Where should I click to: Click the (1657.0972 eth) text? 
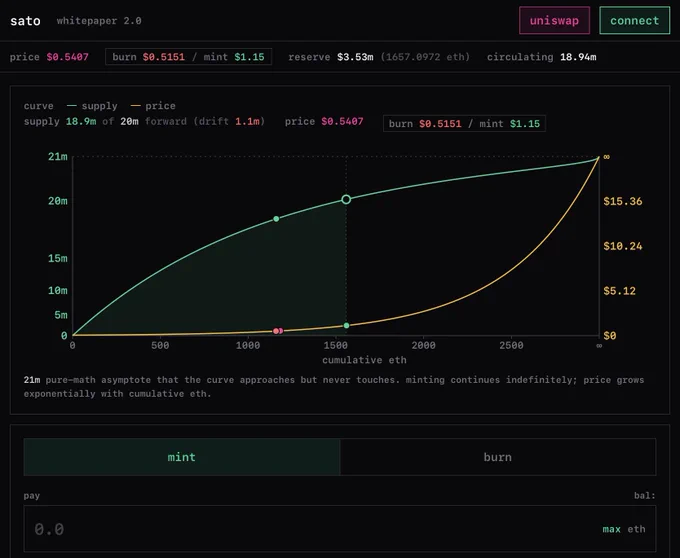(425, 57)
